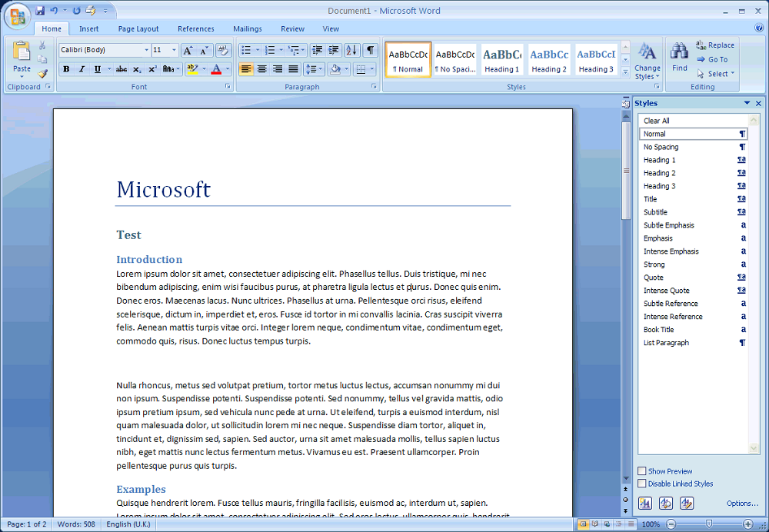Decrease paragraph indent
Image resolution: width=769 pixels, height=532 pixels.
pos(318,50)
